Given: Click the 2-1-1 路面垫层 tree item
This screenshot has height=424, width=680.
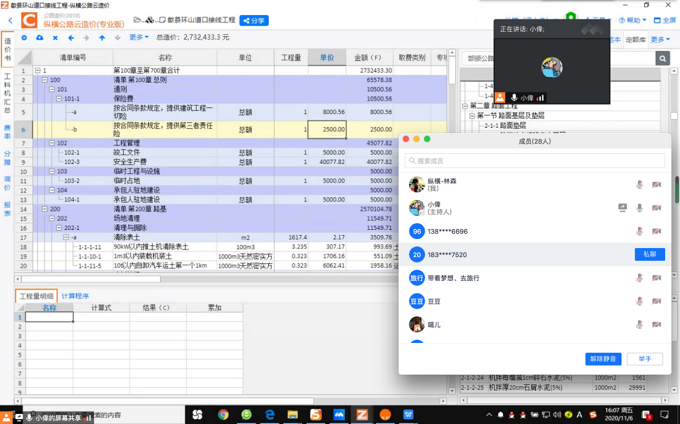Looking at the screenshot, I should point(505,125).
